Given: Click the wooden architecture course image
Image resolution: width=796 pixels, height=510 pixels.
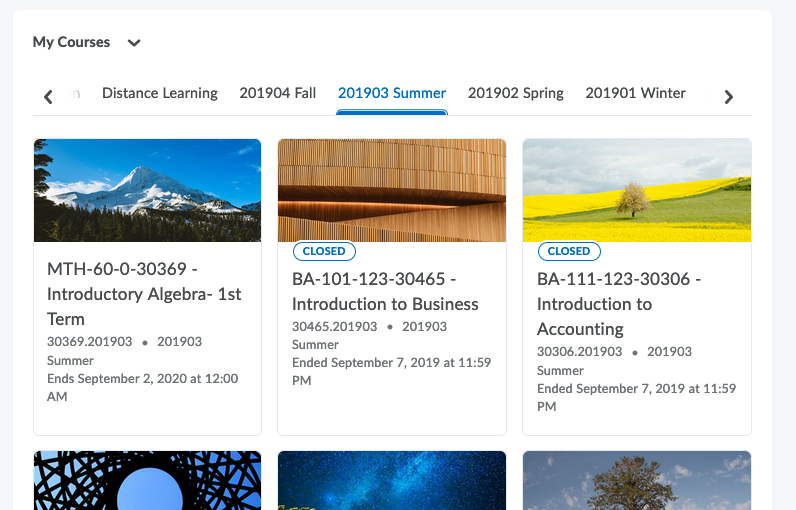Looking at the screenshot, I should pos(391,190).
